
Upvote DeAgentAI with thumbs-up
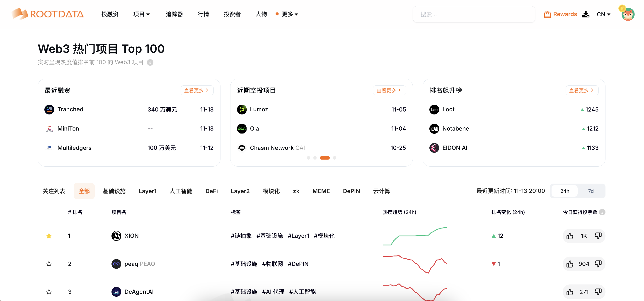pos(570,292)
